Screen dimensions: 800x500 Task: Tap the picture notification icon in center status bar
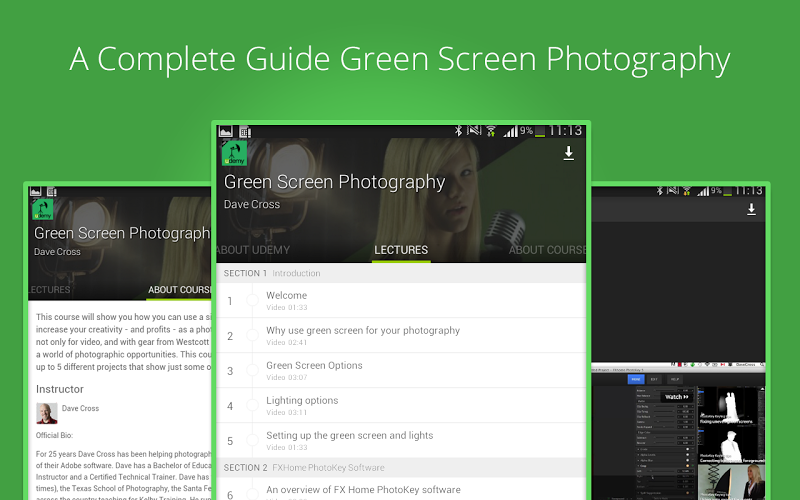226,132
